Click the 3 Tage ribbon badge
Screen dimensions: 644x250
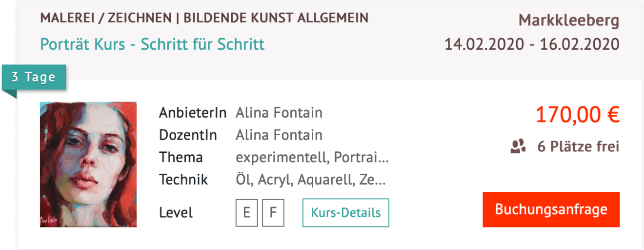(x=34, y=78)
